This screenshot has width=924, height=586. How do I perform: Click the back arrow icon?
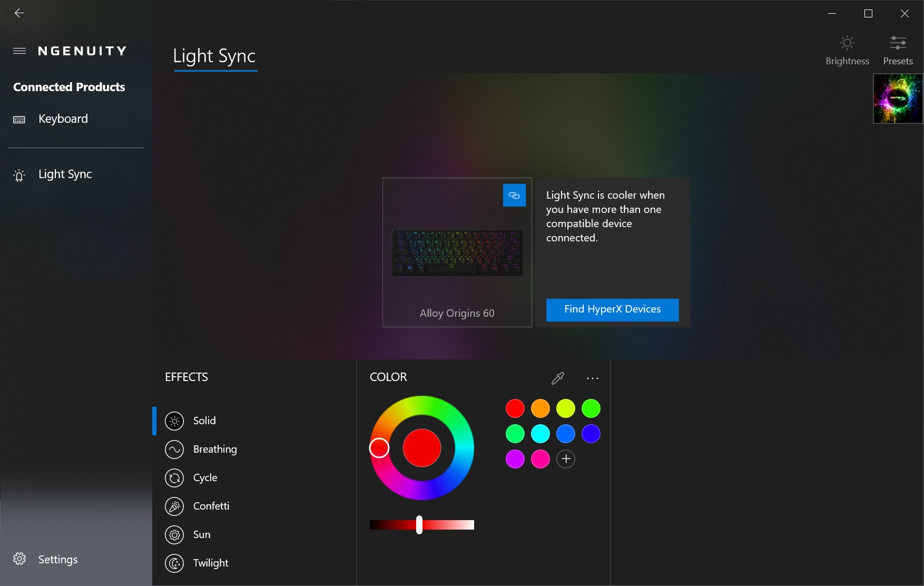[x=19, y=13]
